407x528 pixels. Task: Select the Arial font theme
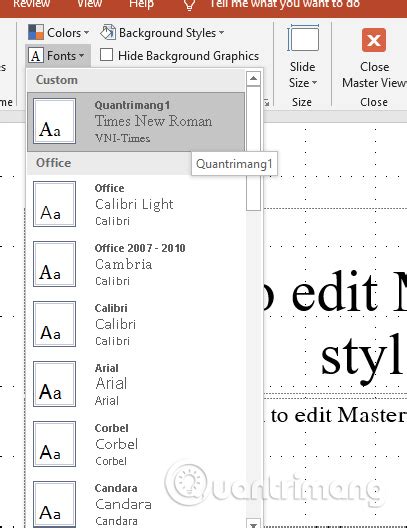click(136, 384)
